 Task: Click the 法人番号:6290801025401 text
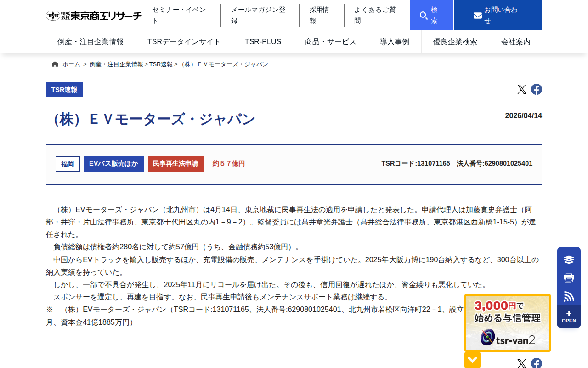(x=495, y=163)
